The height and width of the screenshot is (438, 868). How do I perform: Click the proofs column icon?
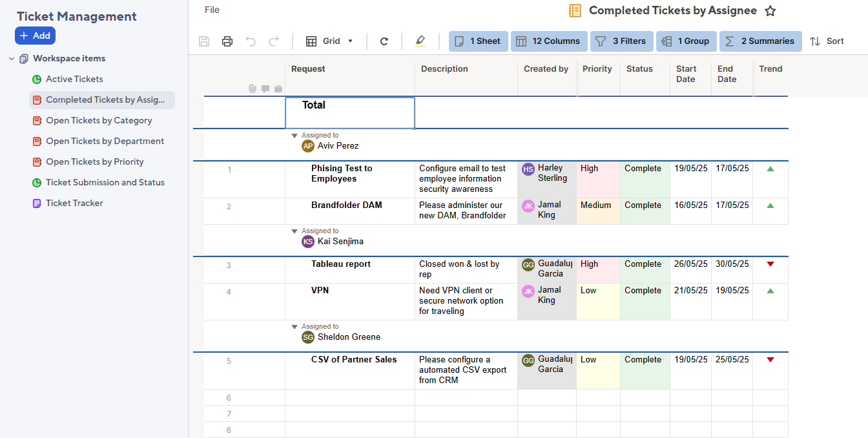click(278, 89)
